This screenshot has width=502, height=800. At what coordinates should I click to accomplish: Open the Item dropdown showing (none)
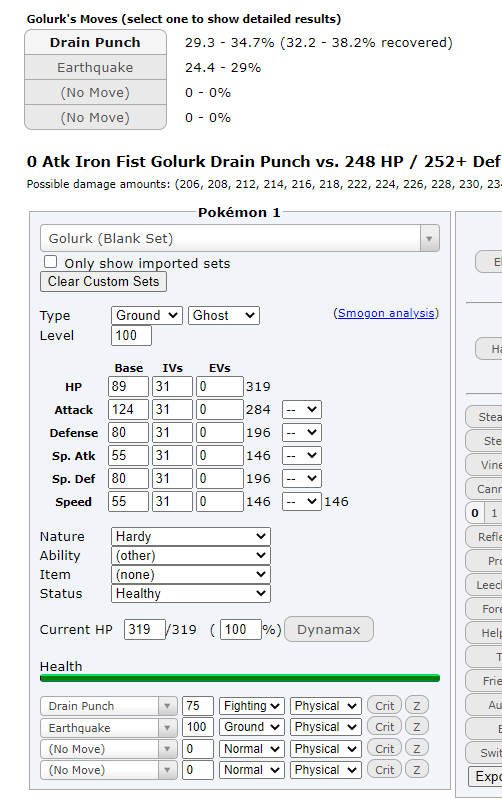coord(191,574)
